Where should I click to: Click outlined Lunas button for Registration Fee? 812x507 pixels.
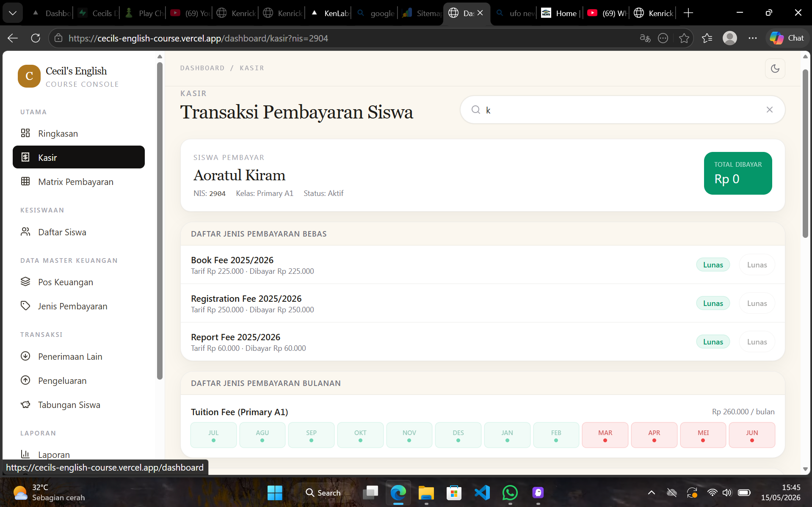757,303
